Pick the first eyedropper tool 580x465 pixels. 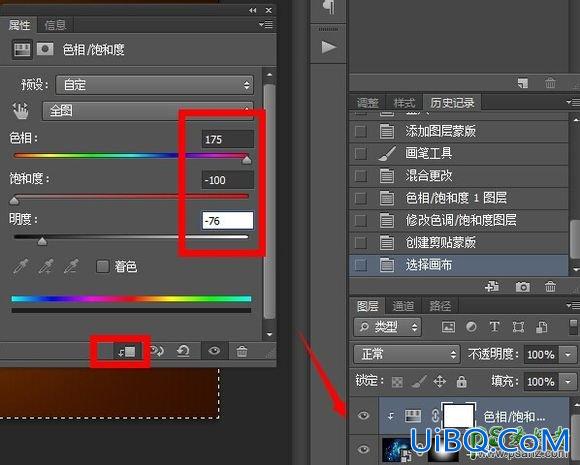pos(21,266)
